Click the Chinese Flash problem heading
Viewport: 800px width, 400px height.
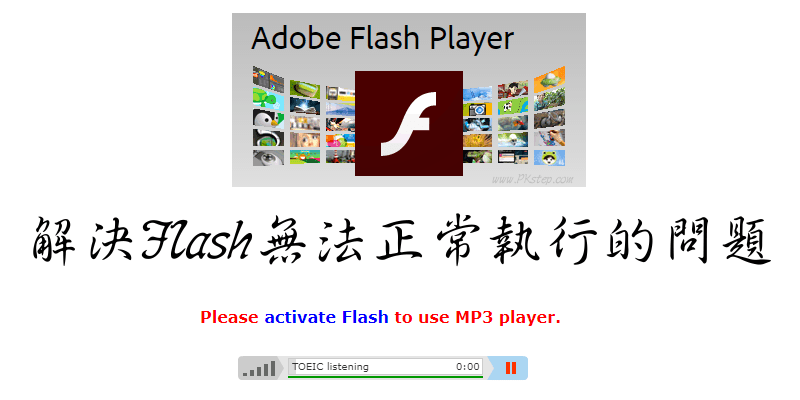pyautogui.click(x=399, y=240)
